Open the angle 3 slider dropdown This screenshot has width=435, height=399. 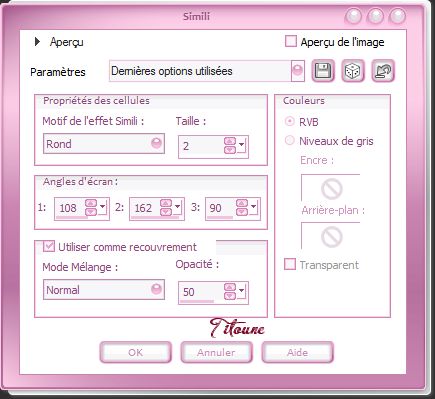click(x=254, y=207)
